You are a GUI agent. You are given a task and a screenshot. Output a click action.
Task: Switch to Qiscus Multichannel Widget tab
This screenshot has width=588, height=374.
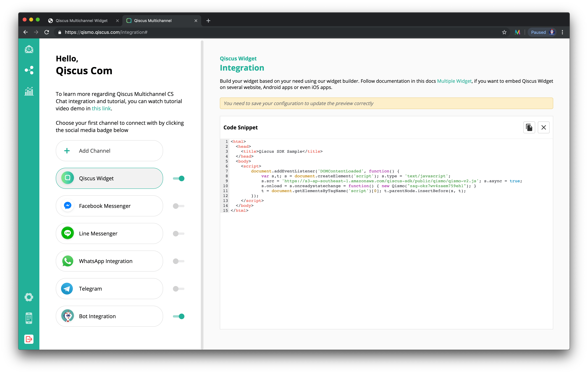tap(82, 21)
